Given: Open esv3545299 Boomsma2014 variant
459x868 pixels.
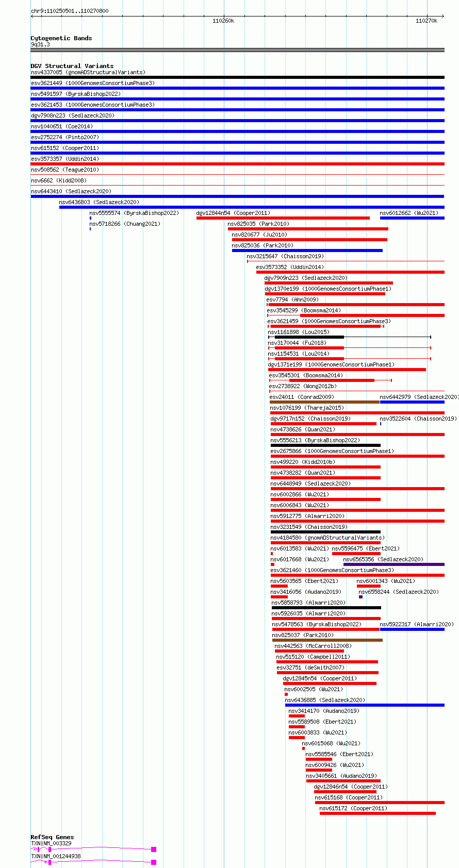Looking at the screenshot, I should point(304,310).
